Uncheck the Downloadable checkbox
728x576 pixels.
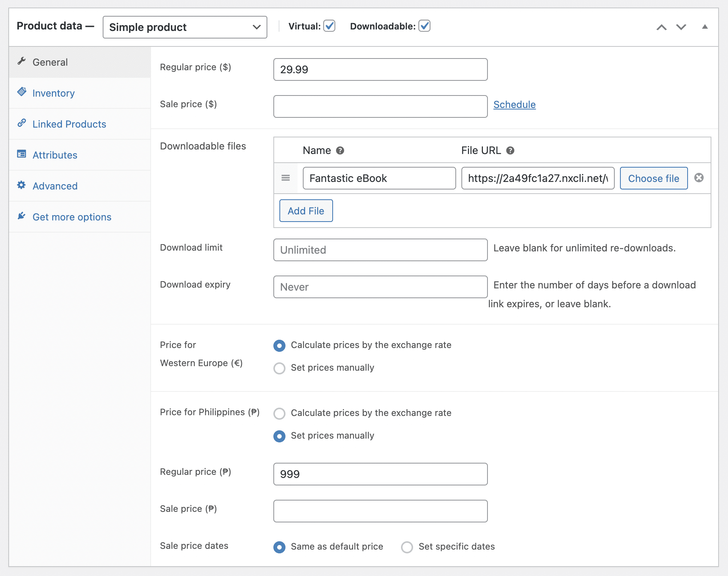(424, 26)
